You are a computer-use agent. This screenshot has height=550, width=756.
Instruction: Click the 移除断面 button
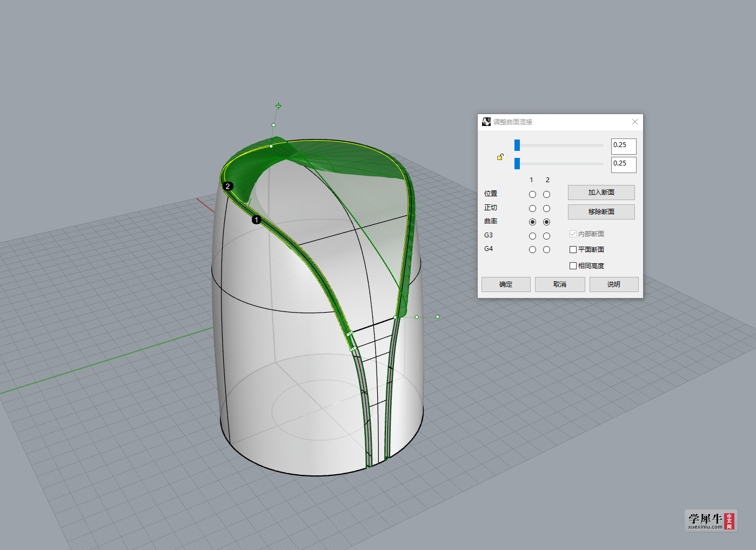tap(601, 212)
